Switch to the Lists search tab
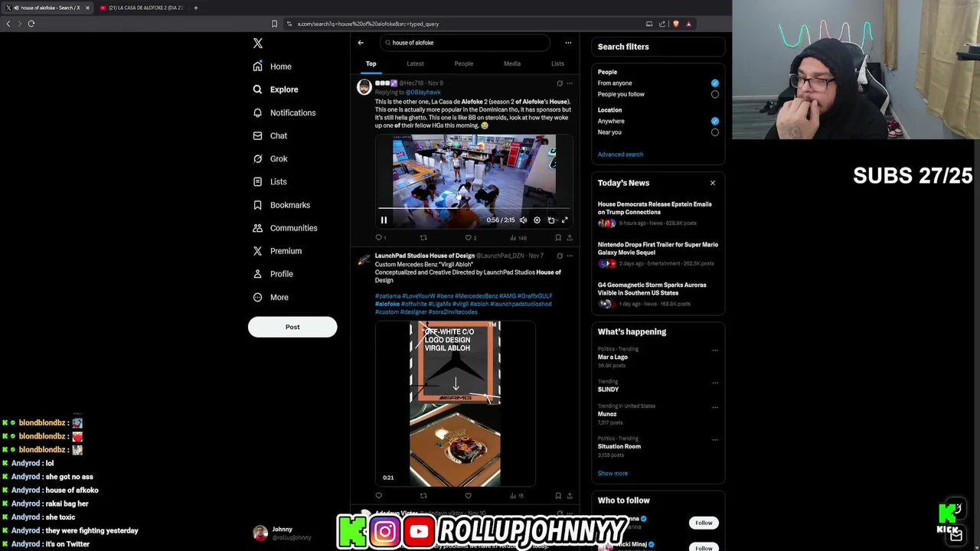 click(x=557, y=64)
